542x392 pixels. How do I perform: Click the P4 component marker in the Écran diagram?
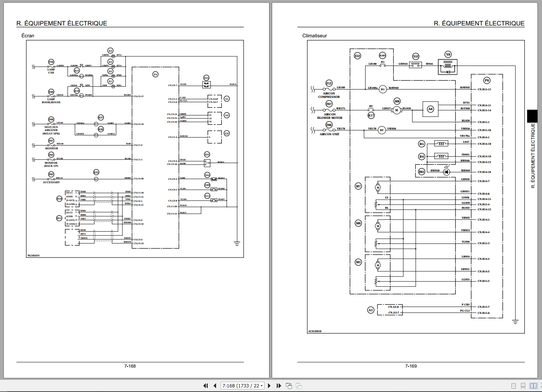(155, 74)
